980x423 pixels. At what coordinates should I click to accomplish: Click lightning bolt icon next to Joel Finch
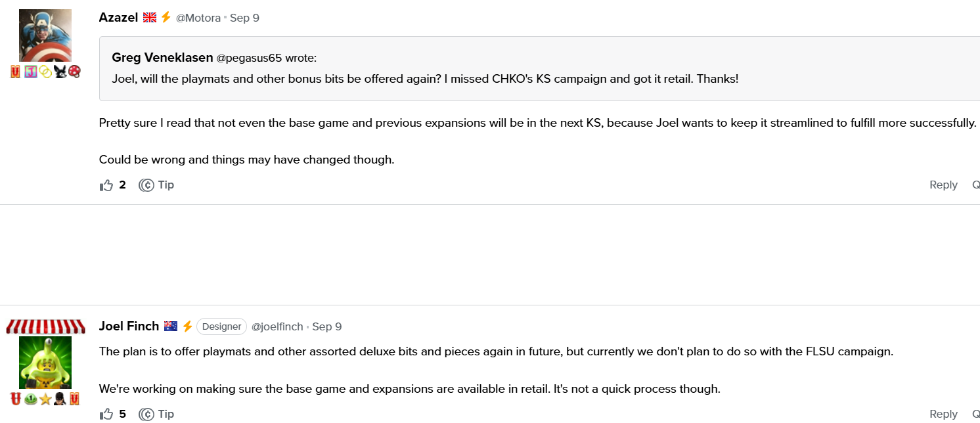point(187,326)
